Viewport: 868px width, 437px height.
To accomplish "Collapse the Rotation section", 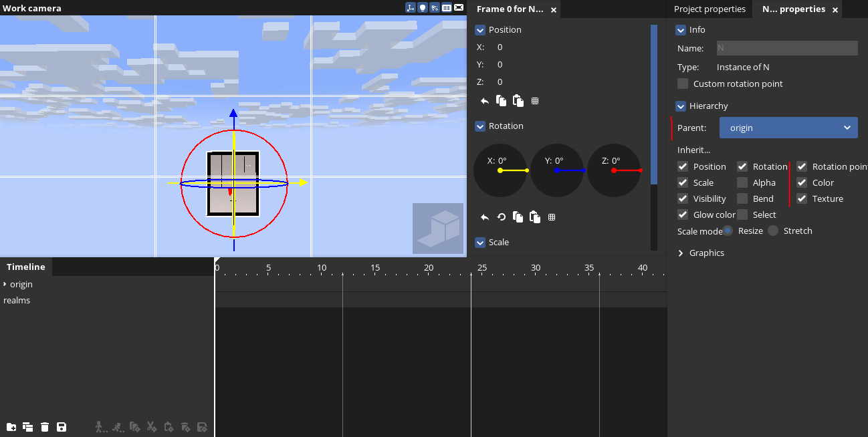I will coord(480,126).
